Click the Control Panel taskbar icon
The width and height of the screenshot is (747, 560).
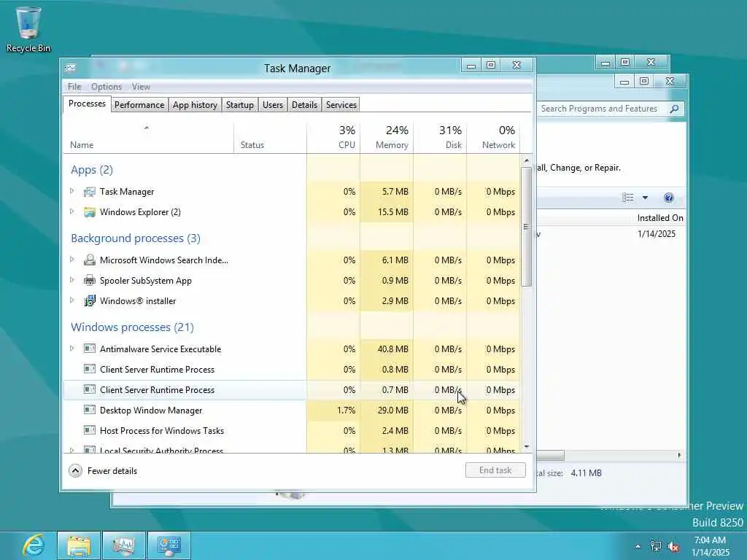coord(169,545)
